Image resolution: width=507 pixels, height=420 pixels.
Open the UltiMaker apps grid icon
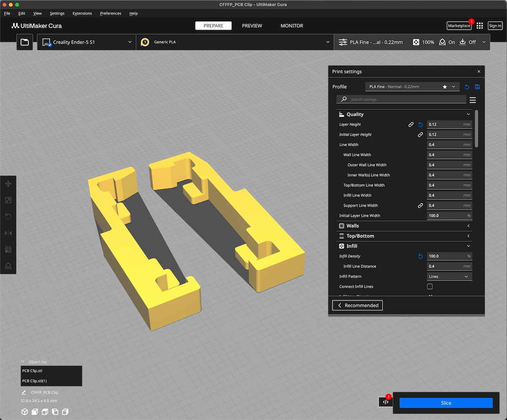480,26
